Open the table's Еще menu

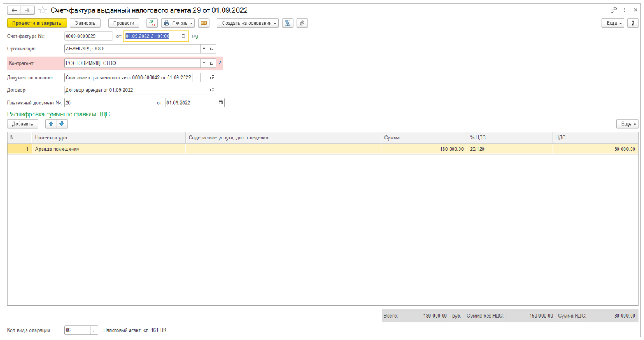pyautogui.click(x=627, y=124)
